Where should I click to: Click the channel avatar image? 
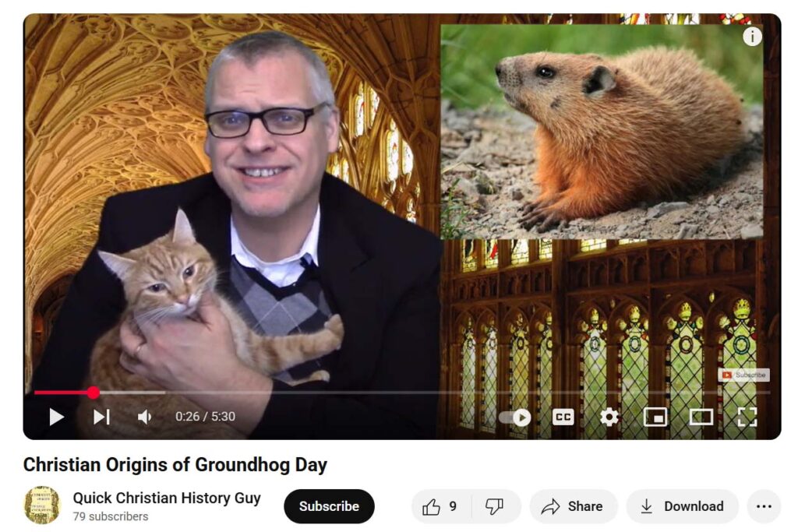point(42,505)
